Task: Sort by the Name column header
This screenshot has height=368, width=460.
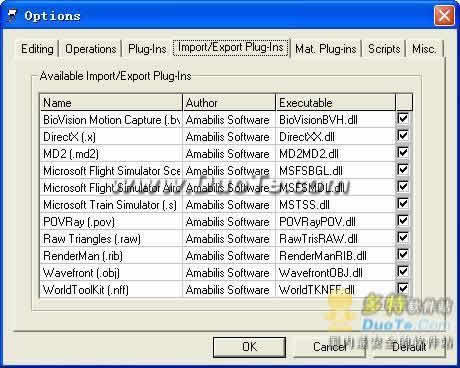Action: pyautogui.click(x=111, y=102)
